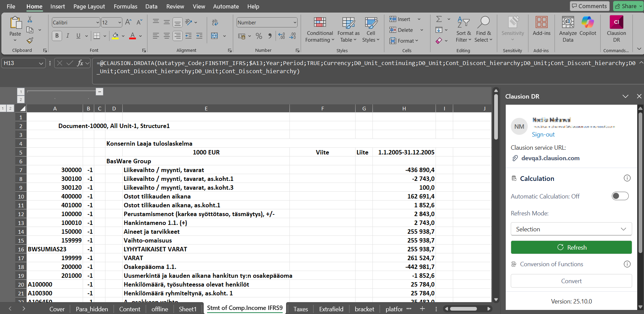Image resolution: width=644 pixels, height=314 pixels.
Task: Open the yellow fill color swatch
Action: [x=116, y=36]
